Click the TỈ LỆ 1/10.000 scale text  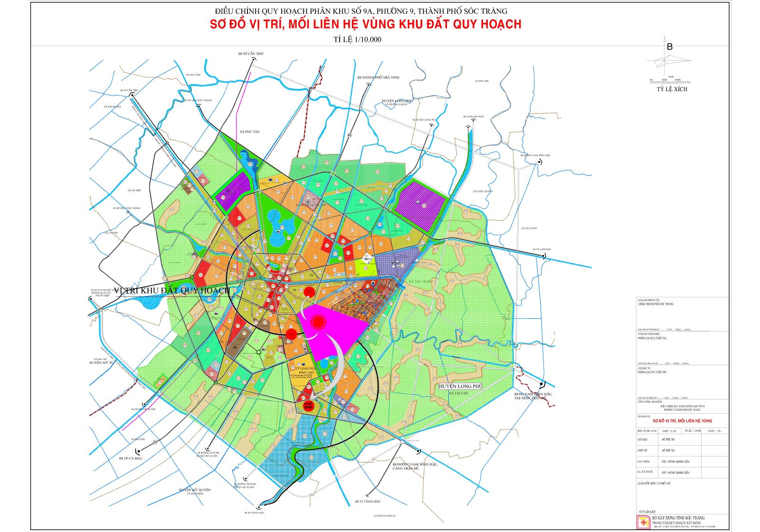click(357, 39)
